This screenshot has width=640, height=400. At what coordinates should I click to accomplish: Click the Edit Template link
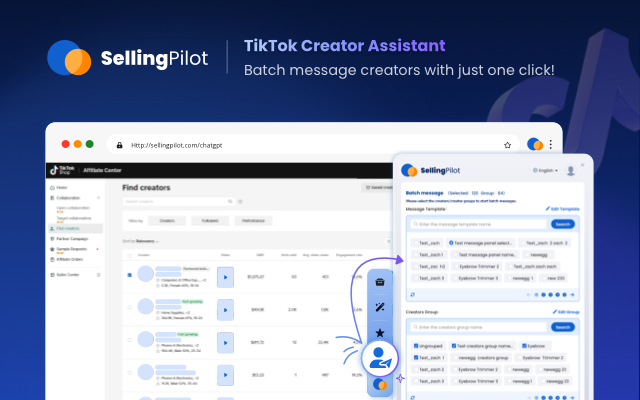pos(562,209)
